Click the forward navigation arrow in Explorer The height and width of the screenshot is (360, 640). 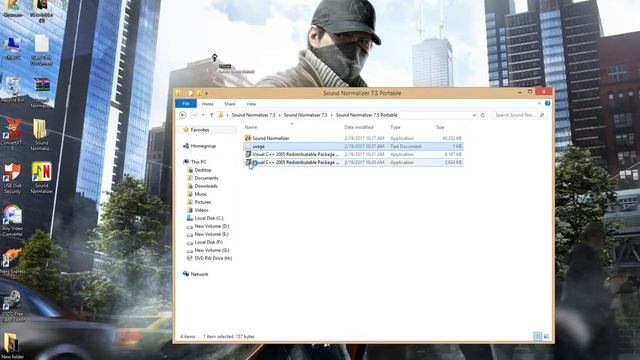194,115
